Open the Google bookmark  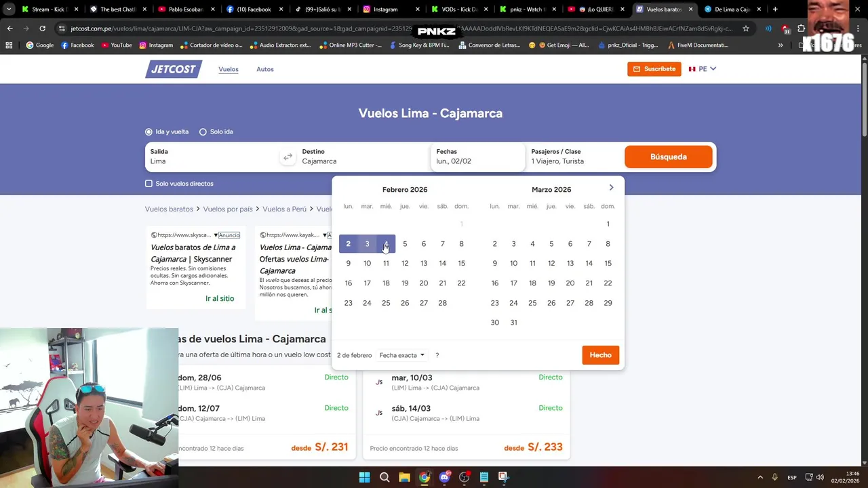pos(39,45)
